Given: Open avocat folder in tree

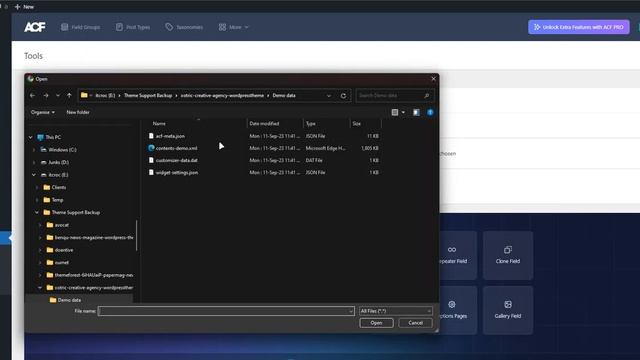Looking at the screenshot, I should pyautogui.click(x=62, y=225).
